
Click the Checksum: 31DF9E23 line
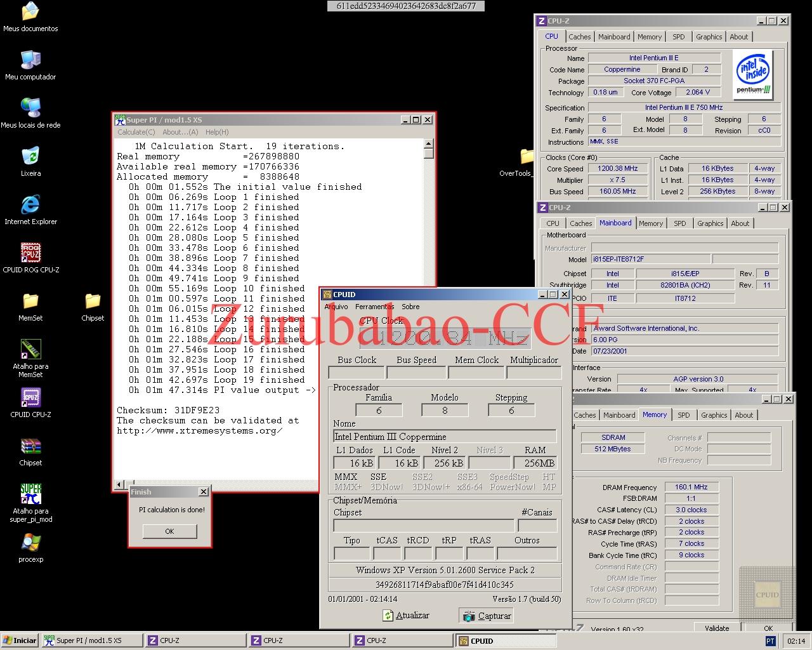pyautogui.click(x=168, y=410)
